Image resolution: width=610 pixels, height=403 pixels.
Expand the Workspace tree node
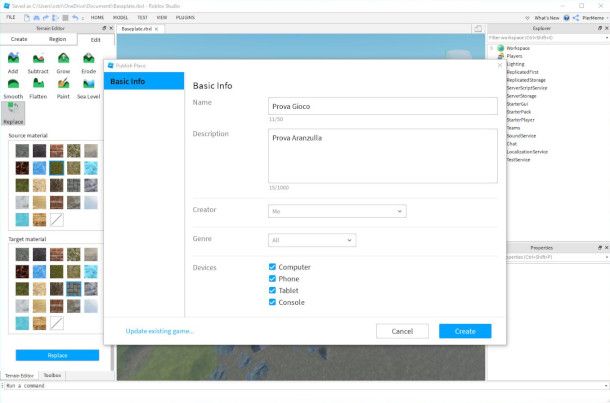pos(492,48)
